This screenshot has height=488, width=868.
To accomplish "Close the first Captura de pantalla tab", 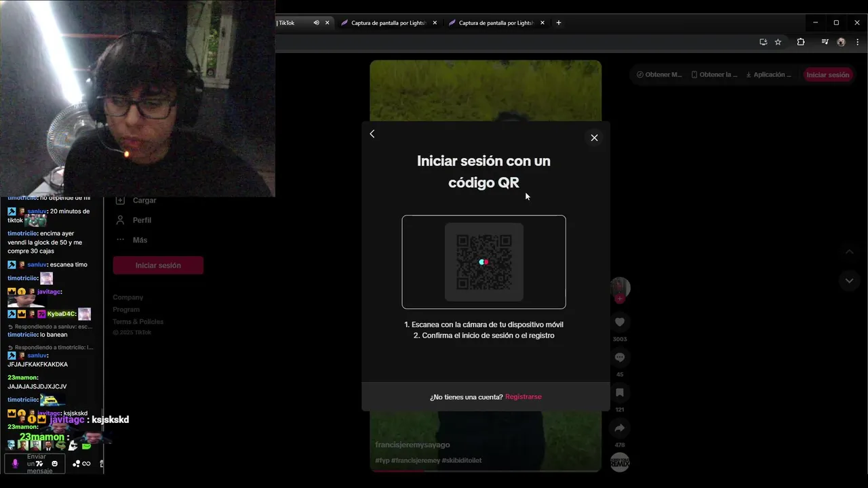I will pos(435,22).
